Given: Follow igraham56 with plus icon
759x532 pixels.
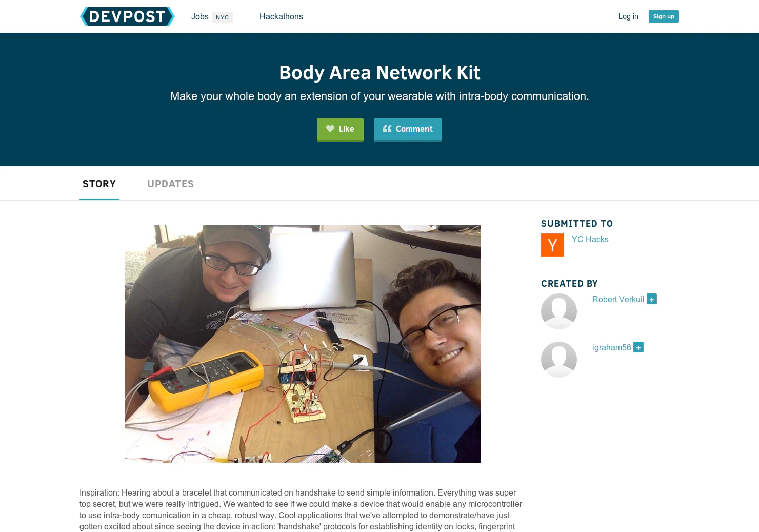Looking at the screenshot, I should (638, 347).
